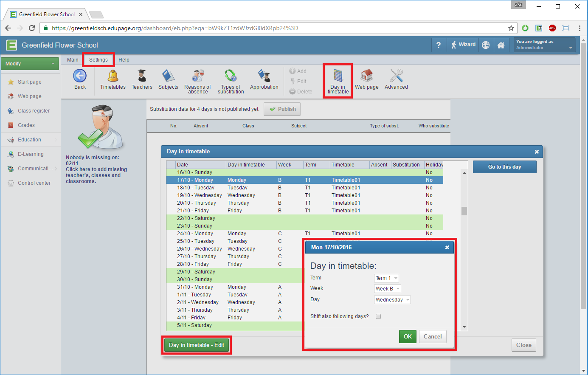Open Reasons of absence icon
This screenshot has width=588, height=375.
[x=197, y=76]
